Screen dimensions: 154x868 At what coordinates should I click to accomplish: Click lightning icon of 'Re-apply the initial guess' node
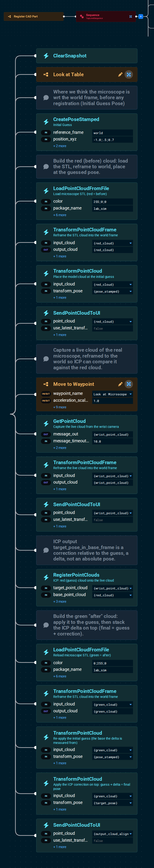pos(46,737)
